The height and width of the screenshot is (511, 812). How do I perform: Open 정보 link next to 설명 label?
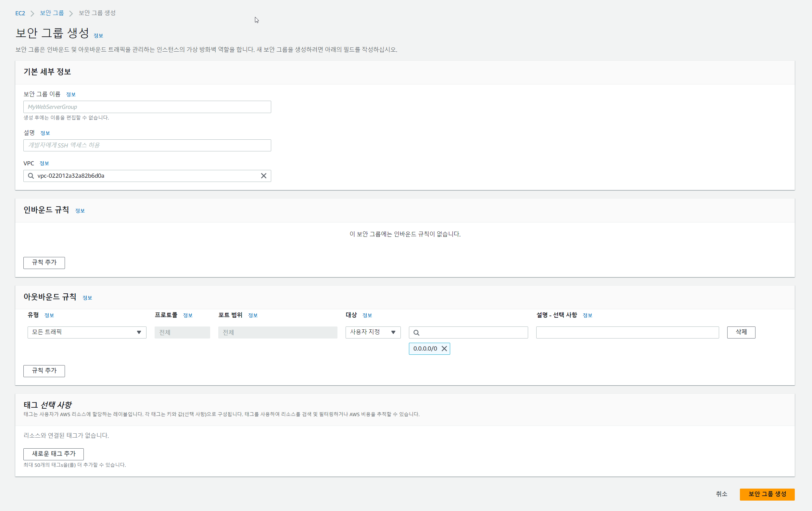click(45, 133)
